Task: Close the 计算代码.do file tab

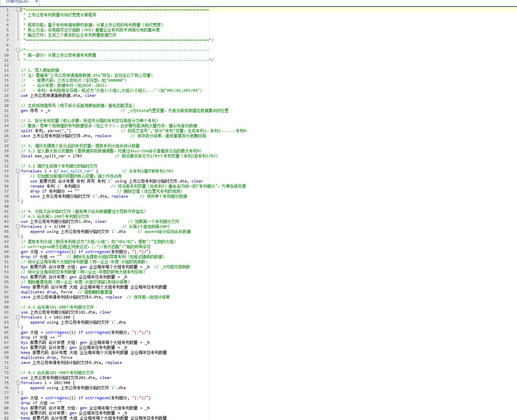Action: pos(37,2)
